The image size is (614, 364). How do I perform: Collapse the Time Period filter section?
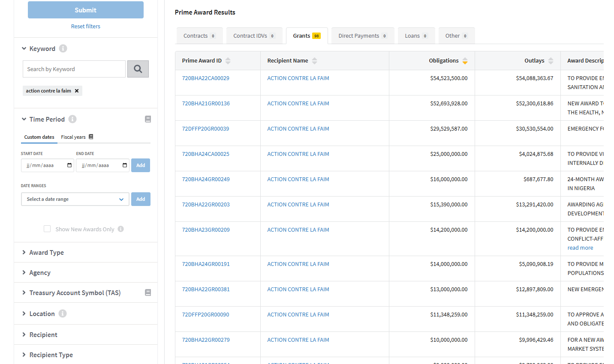(x=43, y=119)
